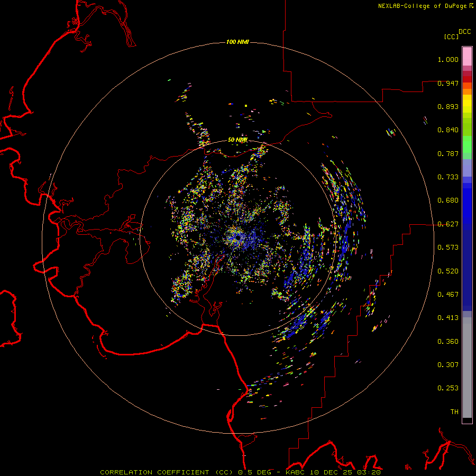476x476 pixels.
Task: Click the 0.787 legend value
Action: tap(448, 153)
